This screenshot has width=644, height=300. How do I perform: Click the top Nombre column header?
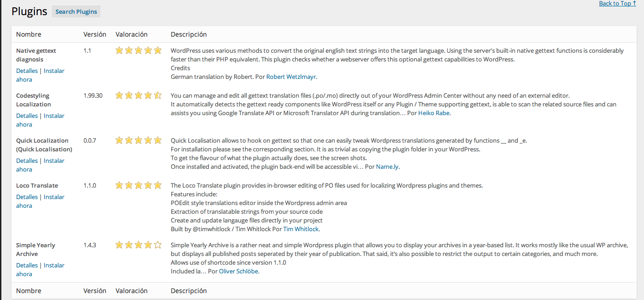[x=28, y=34]
